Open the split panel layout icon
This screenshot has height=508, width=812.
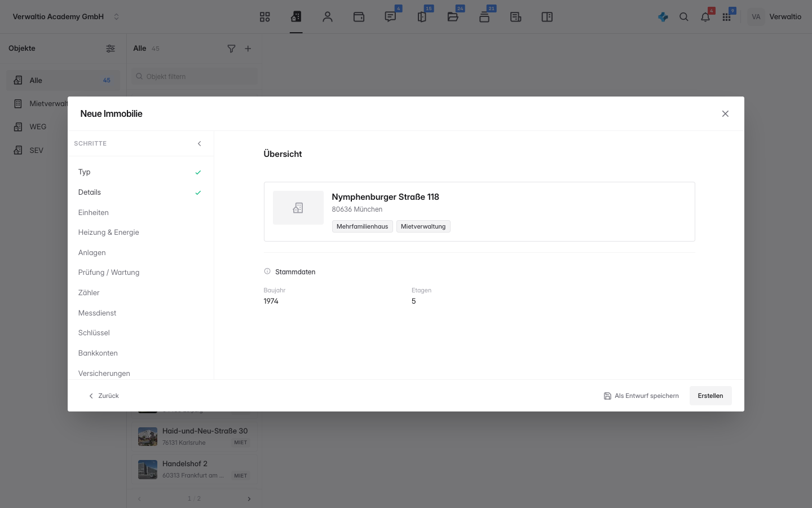547,17
